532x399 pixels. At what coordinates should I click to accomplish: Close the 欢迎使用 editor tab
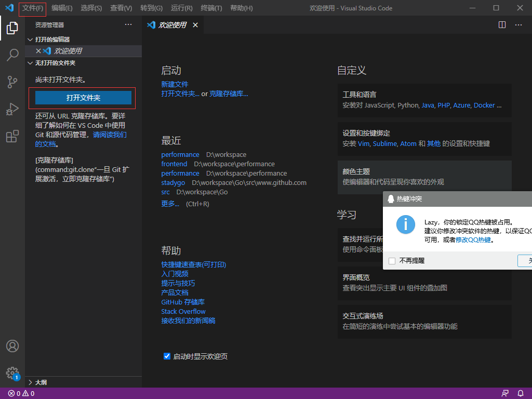[195, 25]
